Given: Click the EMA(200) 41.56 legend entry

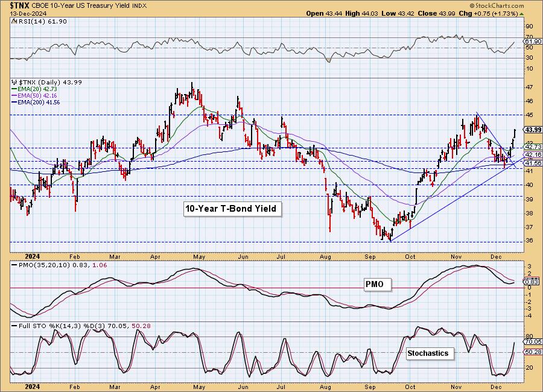Looking at the screenshot, I should [x=39, y=102].
